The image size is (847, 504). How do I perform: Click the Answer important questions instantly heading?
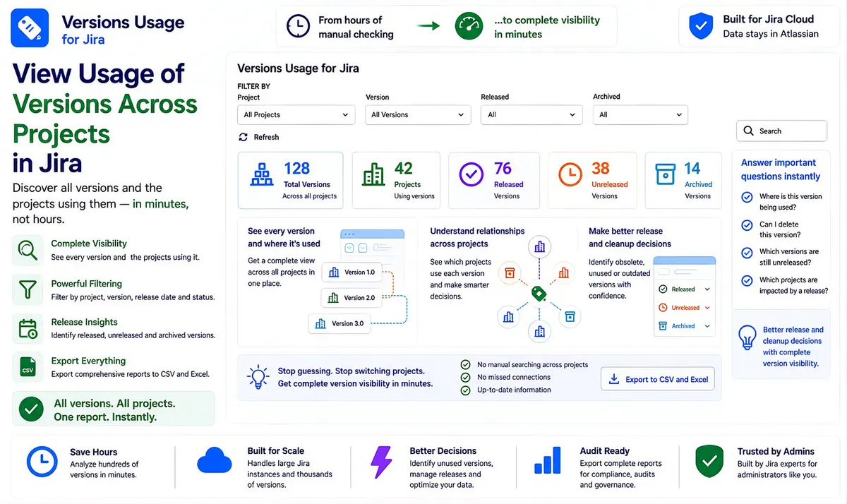tap(781, 169)
